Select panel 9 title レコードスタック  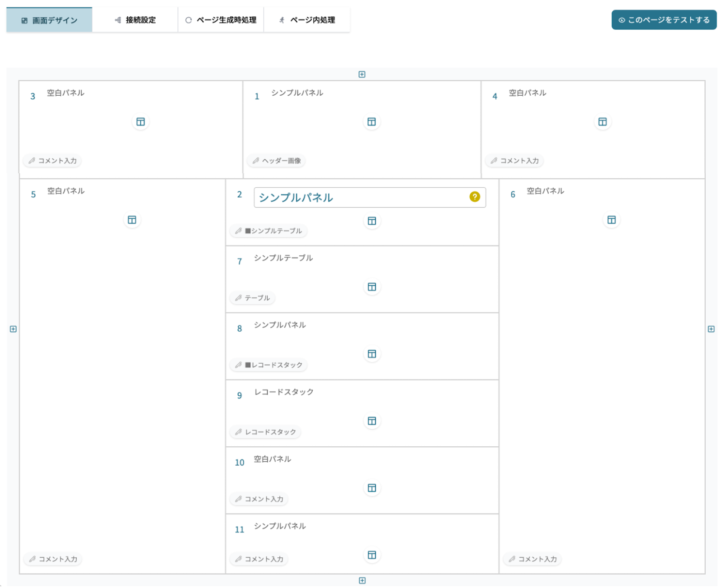[x=284, y=392]
